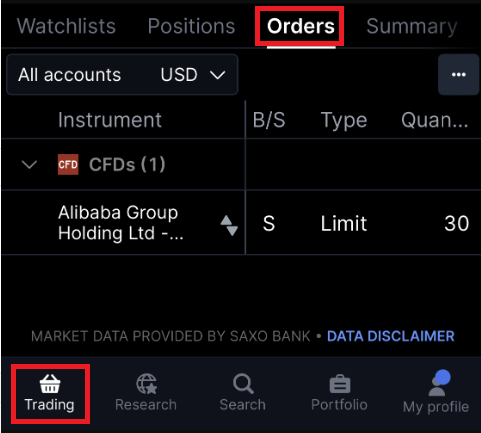Switch to the Positions tab
Image resolution: width=481 pixels, height=433 pixels.
tap(191, 26)
